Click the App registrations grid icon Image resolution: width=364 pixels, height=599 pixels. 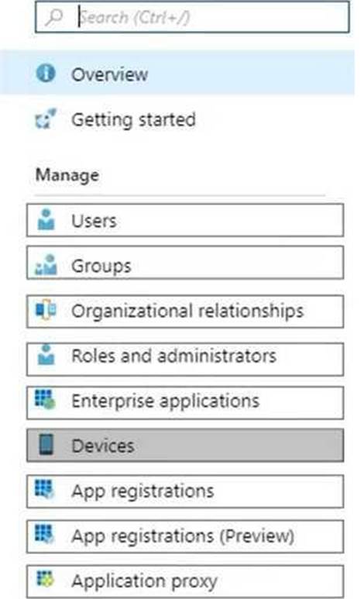(45, 490)
